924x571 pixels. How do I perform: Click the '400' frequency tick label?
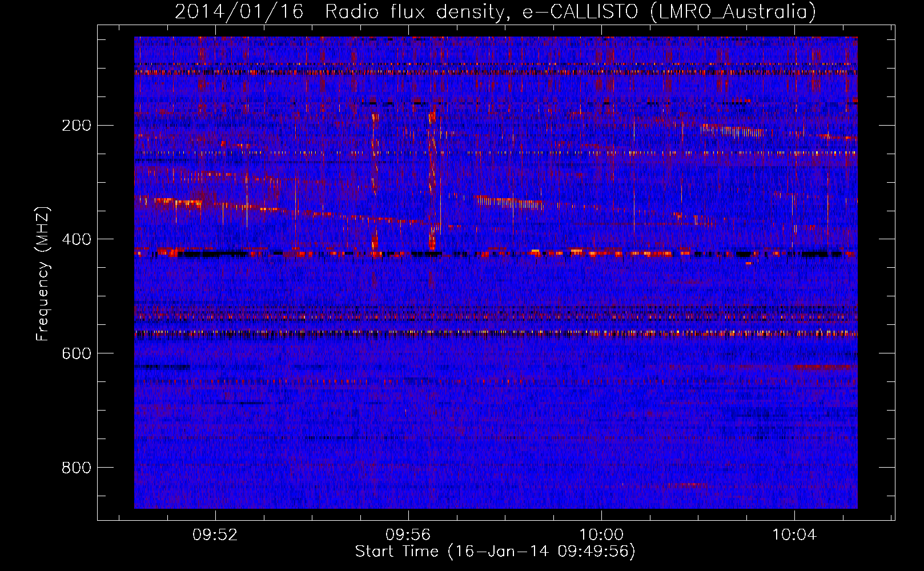click(x=77, y=239)
